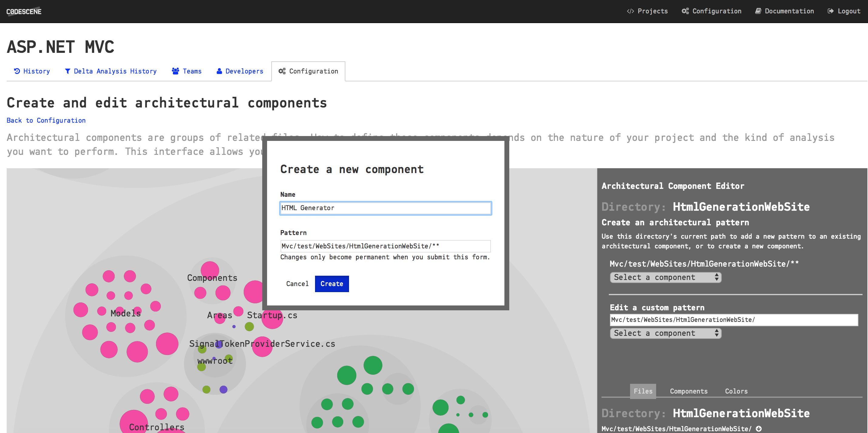868x433 pixels.
Task: Click the Areas label in visualization
Action: tap(220, 315)
